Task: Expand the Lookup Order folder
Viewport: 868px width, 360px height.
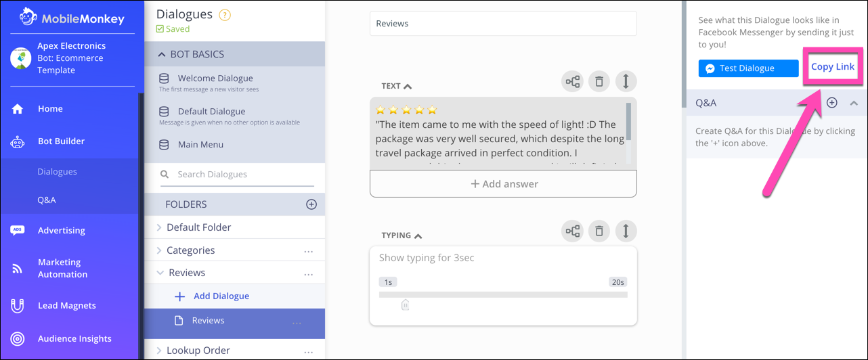Action: coord(159,351)
